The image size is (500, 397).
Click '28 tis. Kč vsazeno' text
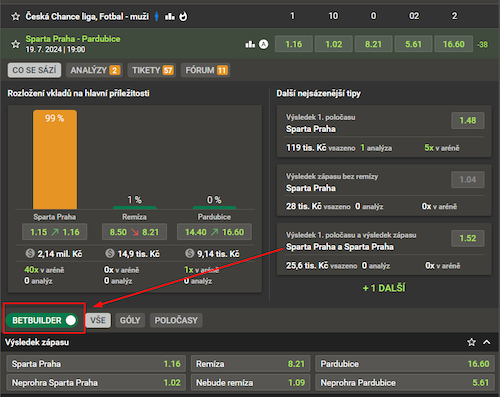point(318,206)
